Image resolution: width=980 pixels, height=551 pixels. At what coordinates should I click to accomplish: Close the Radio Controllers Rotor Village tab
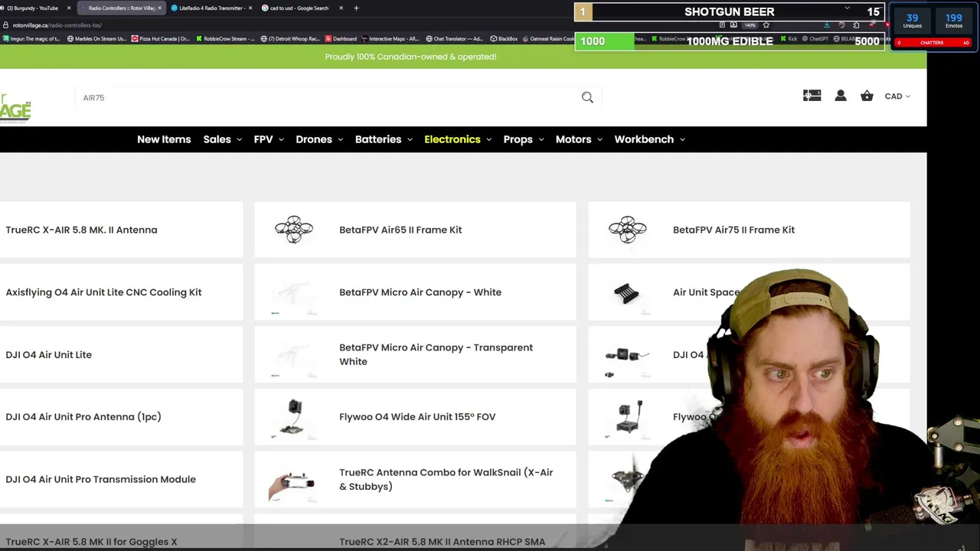click(x=159, y=8)
